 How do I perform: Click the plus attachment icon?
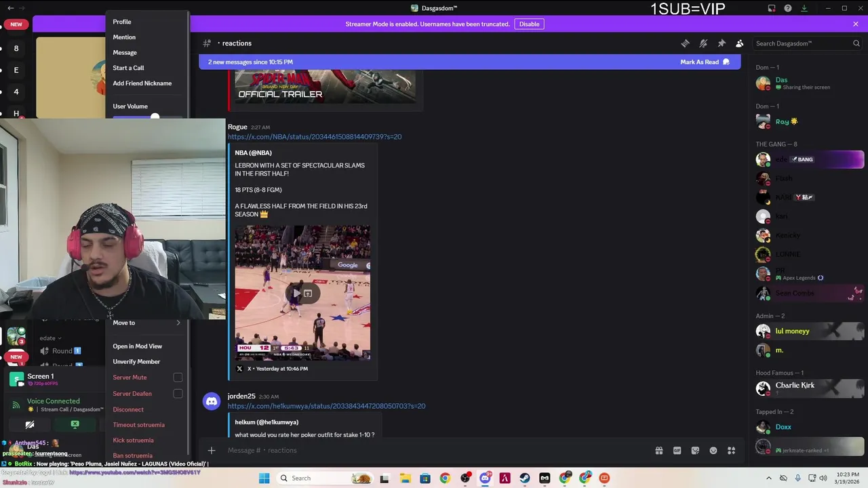pyautogui.click(x=212, y=450)
